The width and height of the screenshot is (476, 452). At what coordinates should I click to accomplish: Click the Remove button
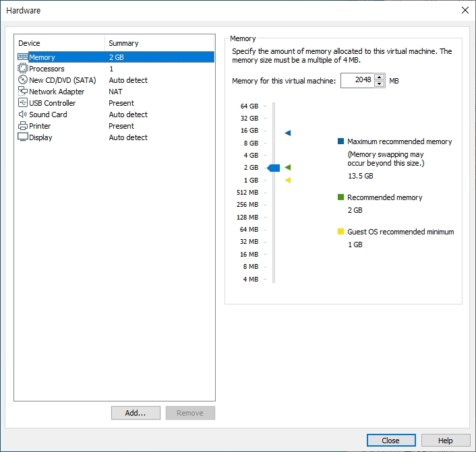click(190, 413)
